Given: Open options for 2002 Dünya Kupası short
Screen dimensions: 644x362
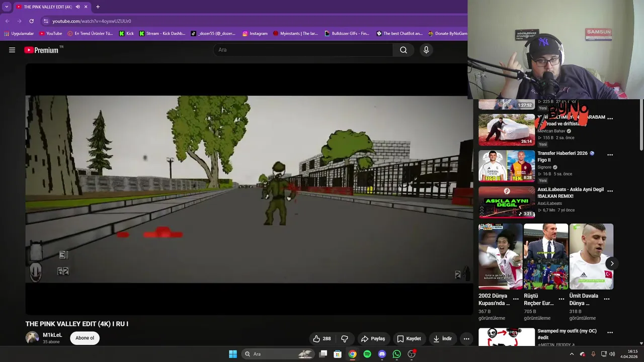Looking at the screenshot, I should 516,299.
